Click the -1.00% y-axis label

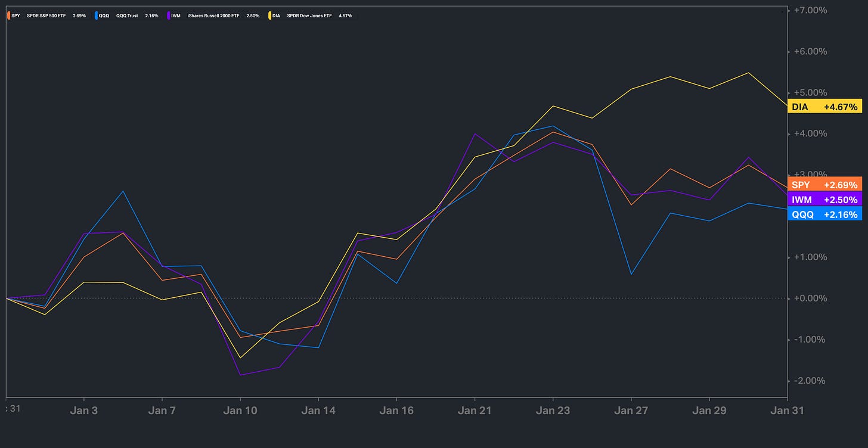tap(810, 340)
